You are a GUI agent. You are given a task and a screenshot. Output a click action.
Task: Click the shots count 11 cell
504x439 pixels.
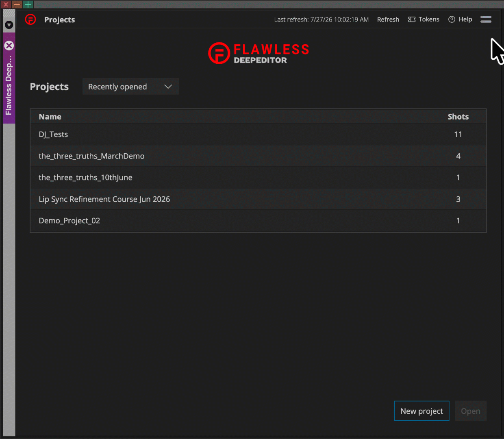(x=458, y=134)
